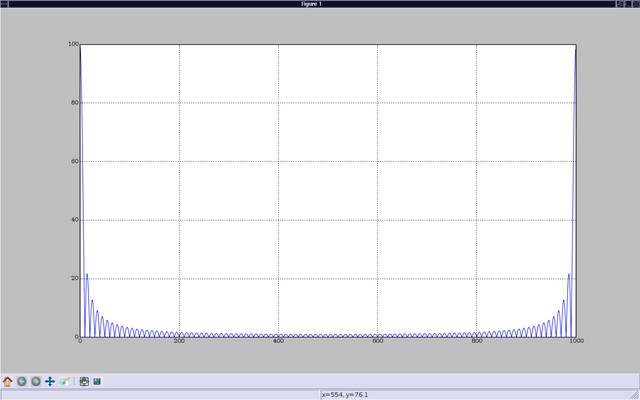Go forward to the next plot view
This screenshot has width=640, height=400.
pos(36,382)
